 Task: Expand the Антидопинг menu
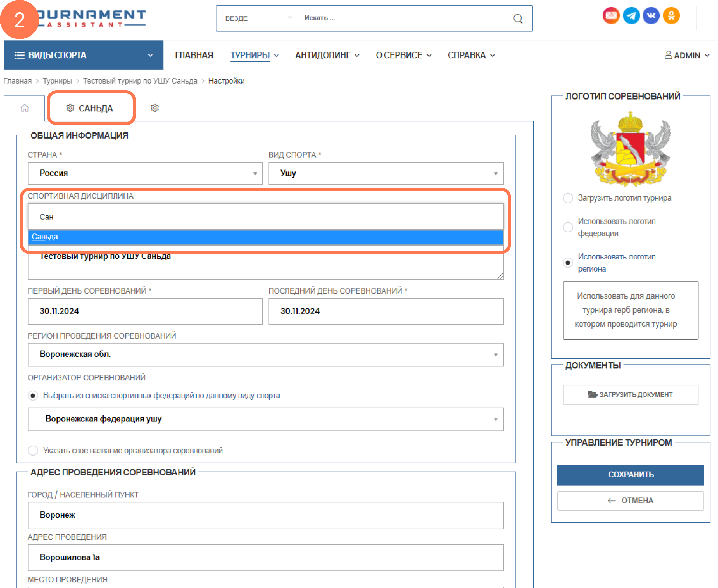coord(327,55)
